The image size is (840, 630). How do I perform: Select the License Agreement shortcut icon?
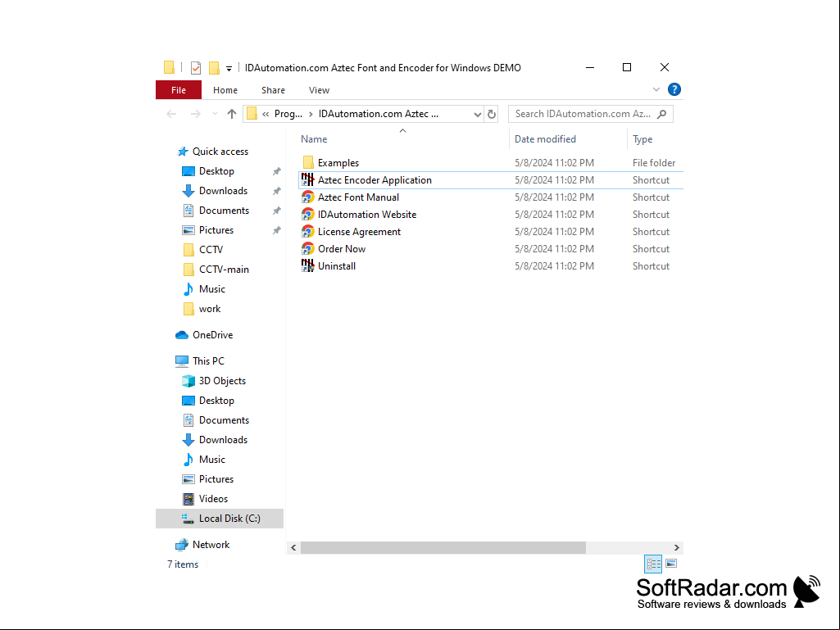click(x=307, y=231)
